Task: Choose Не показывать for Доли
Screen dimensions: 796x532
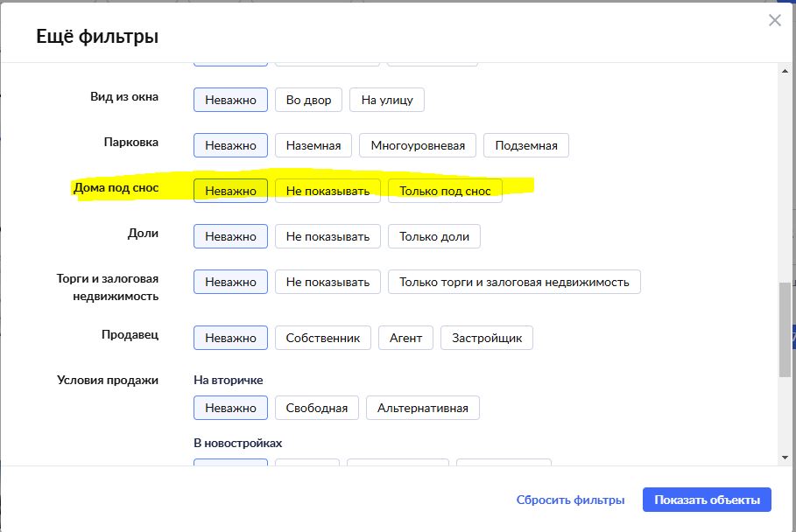Action: tap(328, 236)
